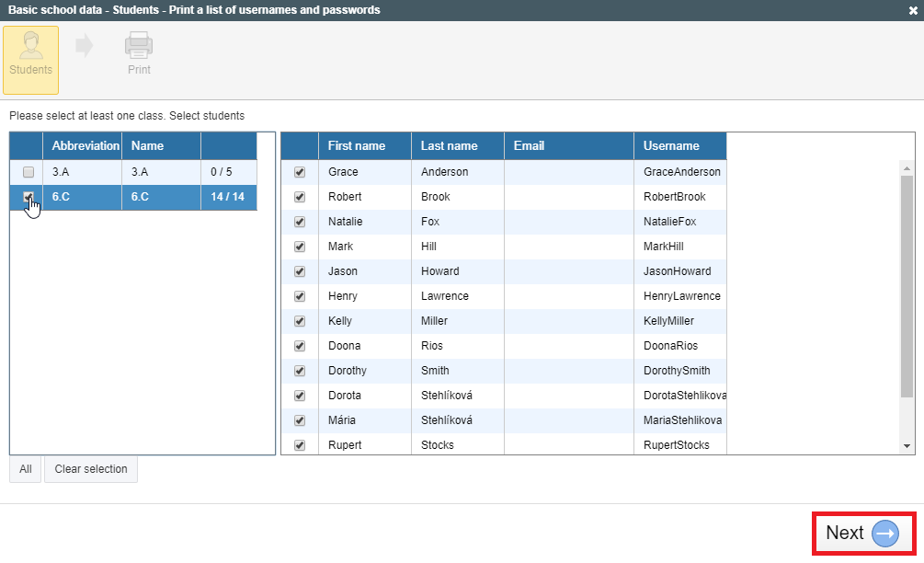This screenshot has height=563, width=924.
Task: Click the username DoonaRios
Action: (670, 346)
